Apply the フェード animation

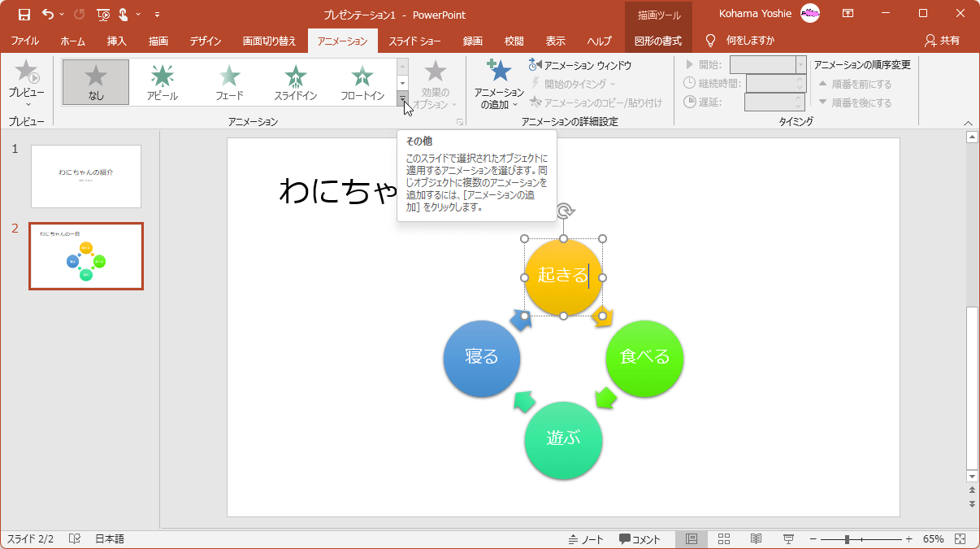click(230, 81)
